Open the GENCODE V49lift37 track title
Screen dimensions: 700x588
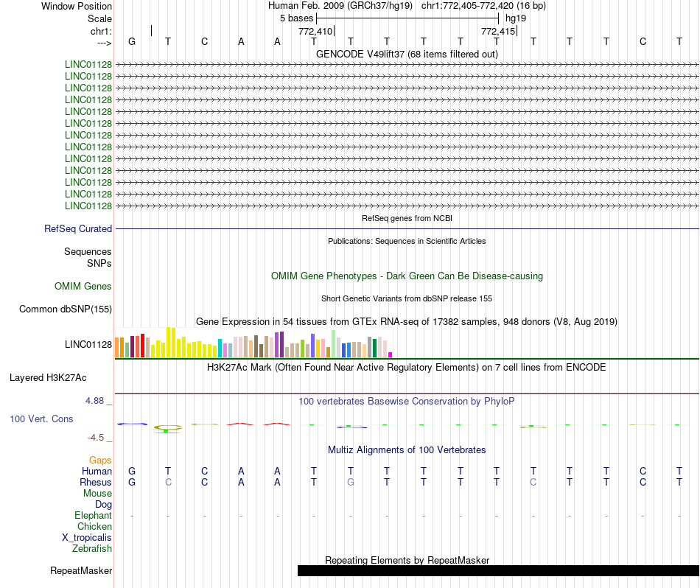[x=407, y=54]
